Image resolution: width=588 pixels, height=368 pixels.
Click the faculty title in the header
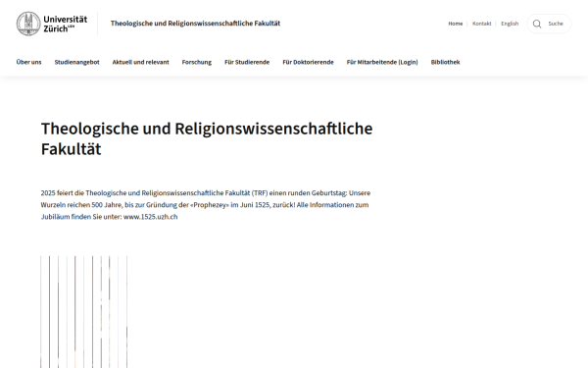tap(195, 24)
